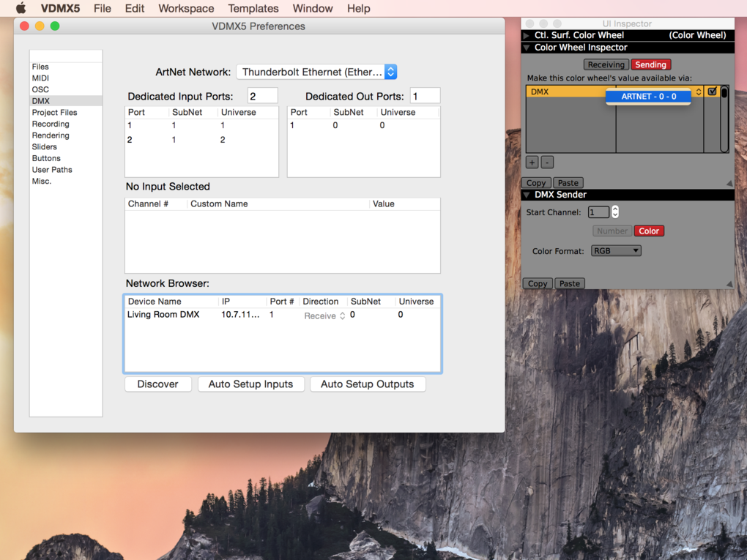Screen dimensions: 747x560
Task: Open the Templates menu
Action: click(x=253, y=8)
